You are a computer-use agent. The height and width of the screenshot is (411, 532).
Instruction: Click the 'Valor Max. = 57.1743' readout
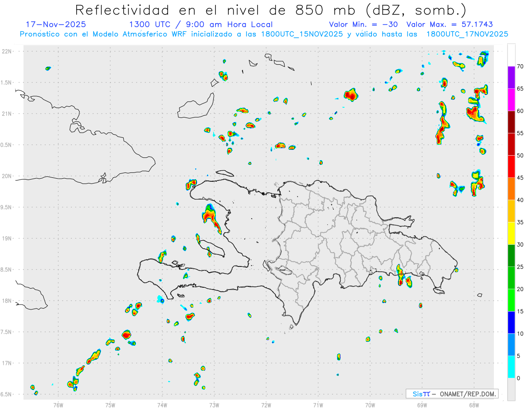[450, 24]
